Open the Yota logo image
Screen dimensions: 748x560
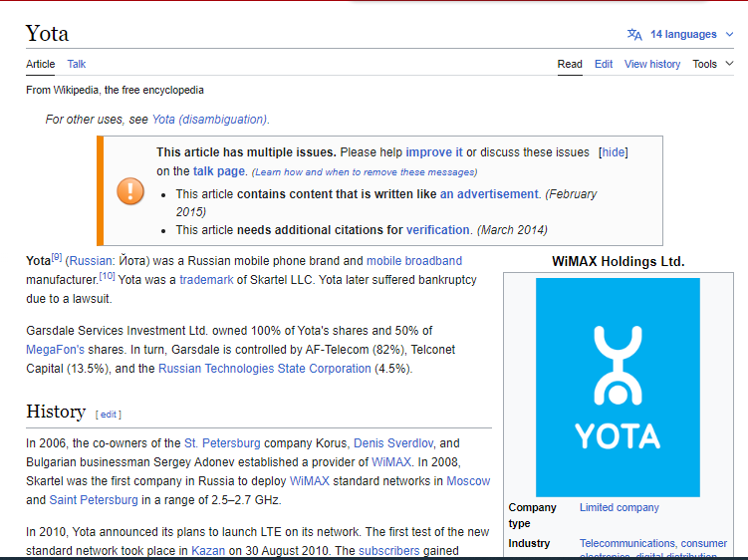(x=618, y=388)
